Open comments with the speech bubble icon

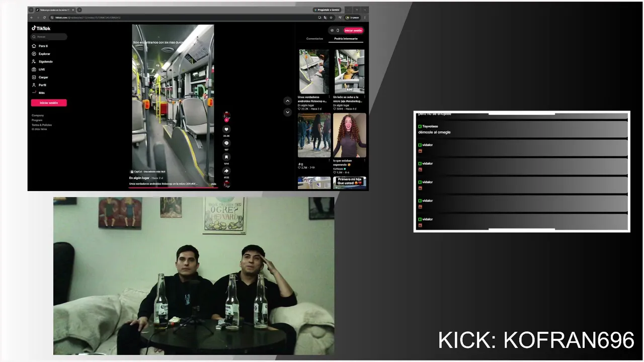pos(226,143)
